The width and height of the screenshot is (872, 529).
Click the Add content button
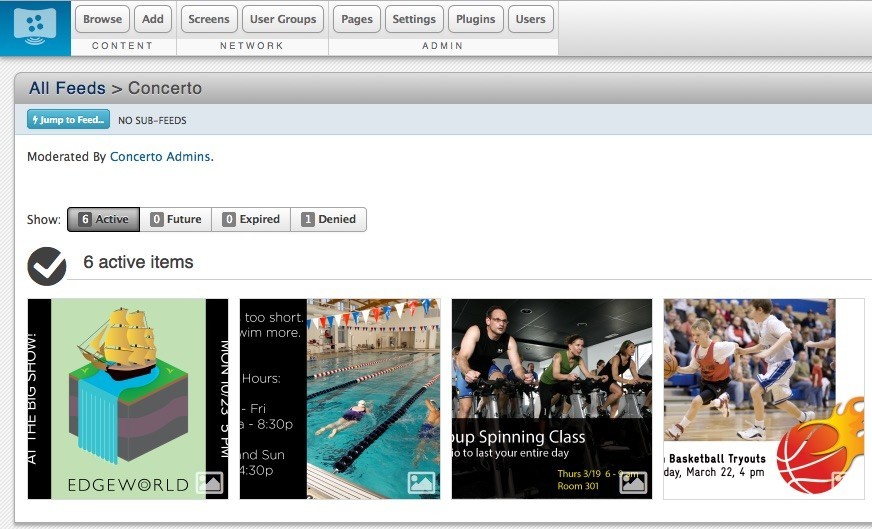(x=153, y=19)
